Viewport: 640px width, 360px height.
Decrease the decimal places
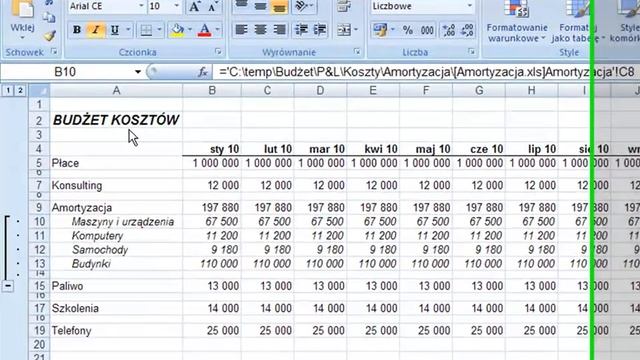point(467,30)
